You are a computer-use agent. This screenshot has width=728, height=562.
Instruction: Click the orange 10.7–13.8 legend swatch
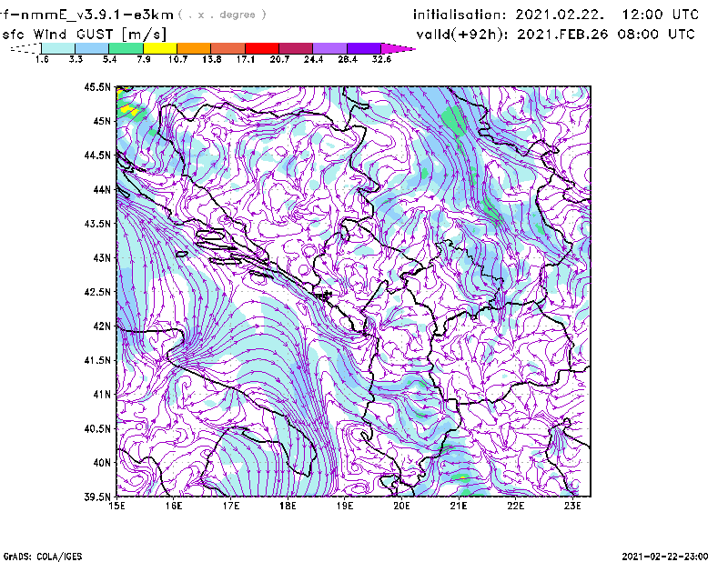tap(194, 48)
